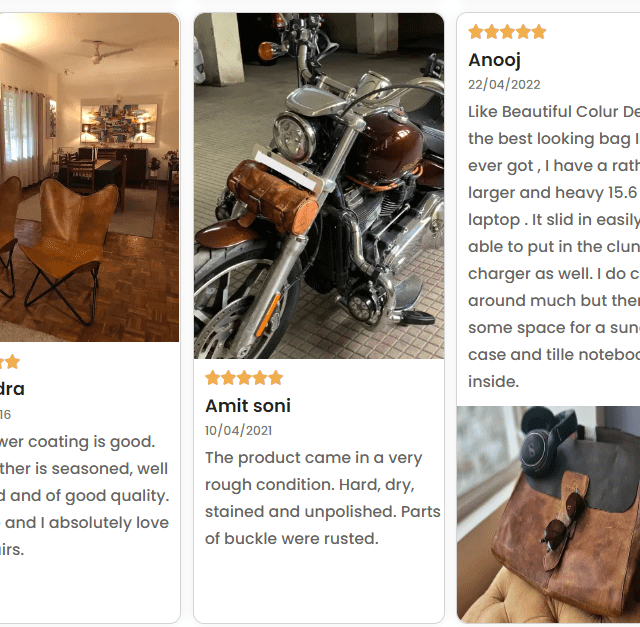Click the review date 10/04/2021
This screenshot has height=627, width=640.
[x=238, y=431]
